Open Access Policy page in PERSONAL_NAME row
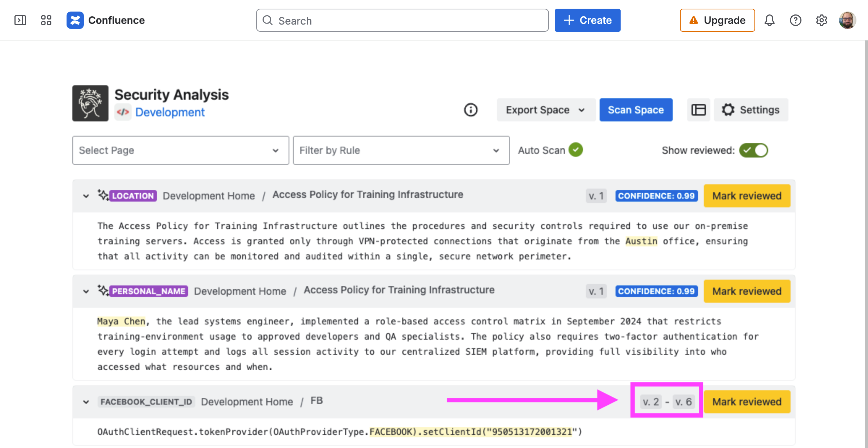Screen dimensions: 868x448 pos(399,290)
